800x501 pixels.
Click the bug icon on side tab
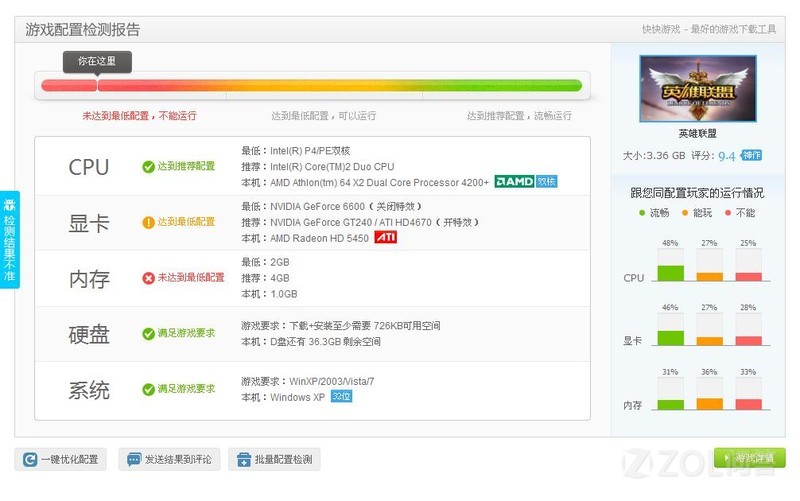[x=9, y=205]
